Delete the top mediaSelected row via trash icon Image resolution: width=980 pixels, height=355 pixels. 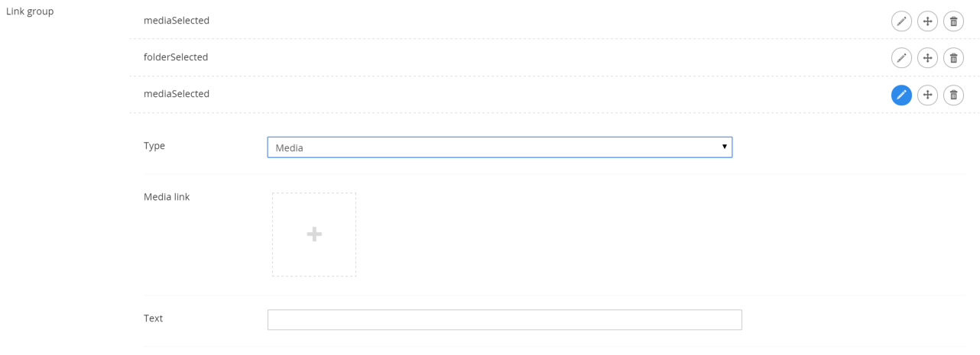953,21
